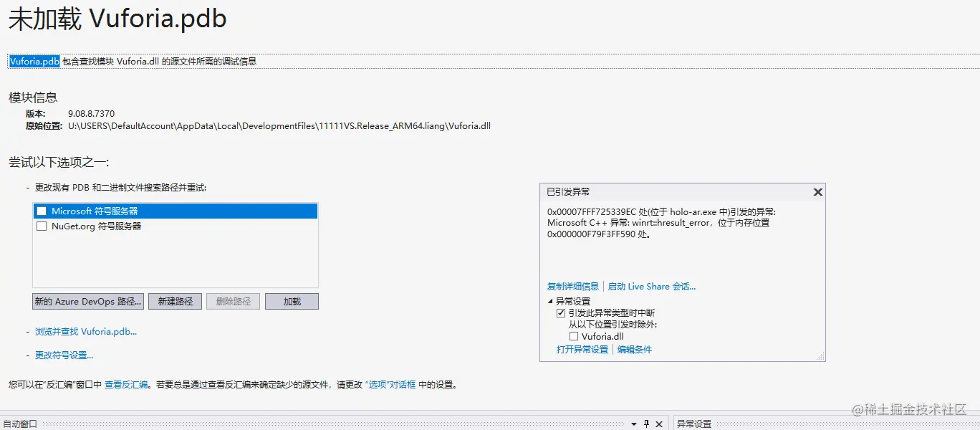This screenshot has width=980, height=430.
Task: Click the 新建路径 button
Action: pos(176,302)
